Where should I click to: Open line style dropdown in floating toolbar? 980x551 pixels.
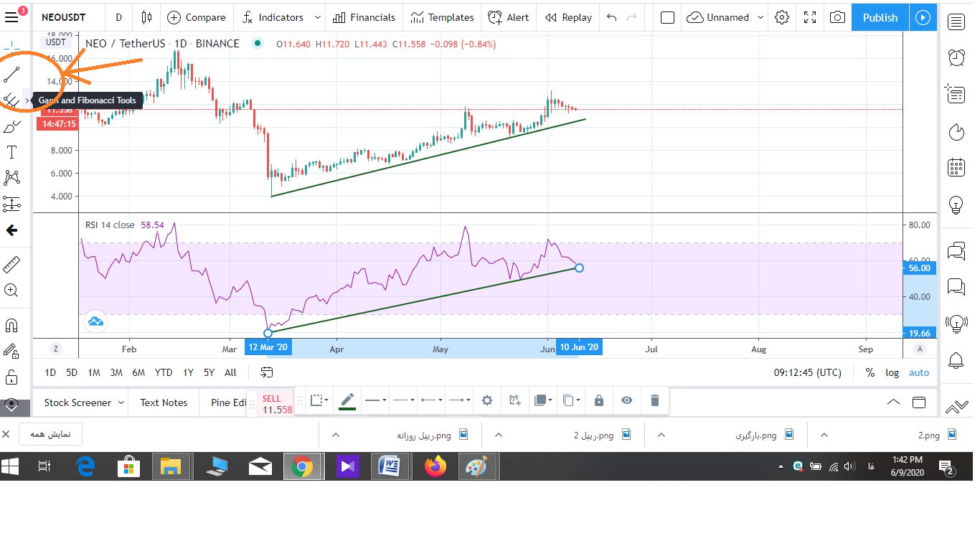coord(402,400)
